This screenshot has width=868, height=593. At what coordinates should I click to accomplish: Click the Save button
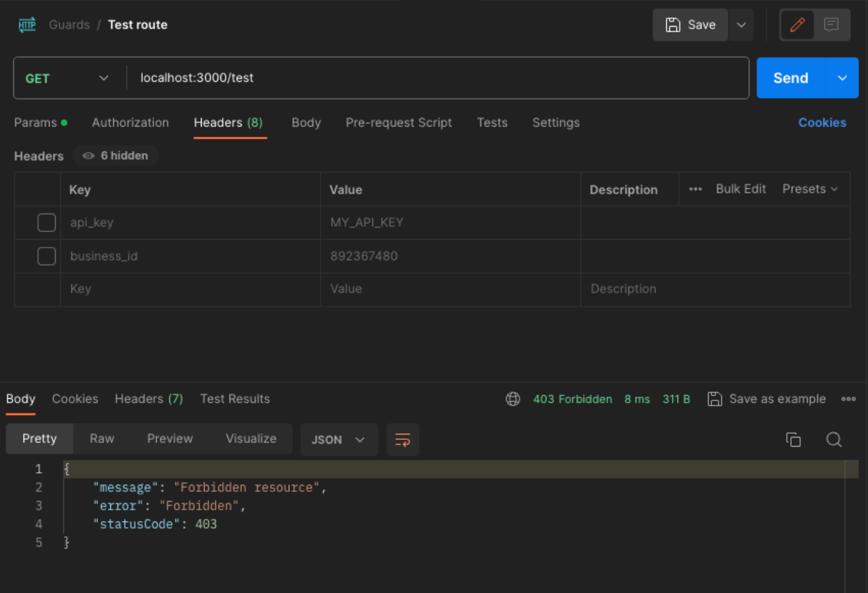(690, 25)
